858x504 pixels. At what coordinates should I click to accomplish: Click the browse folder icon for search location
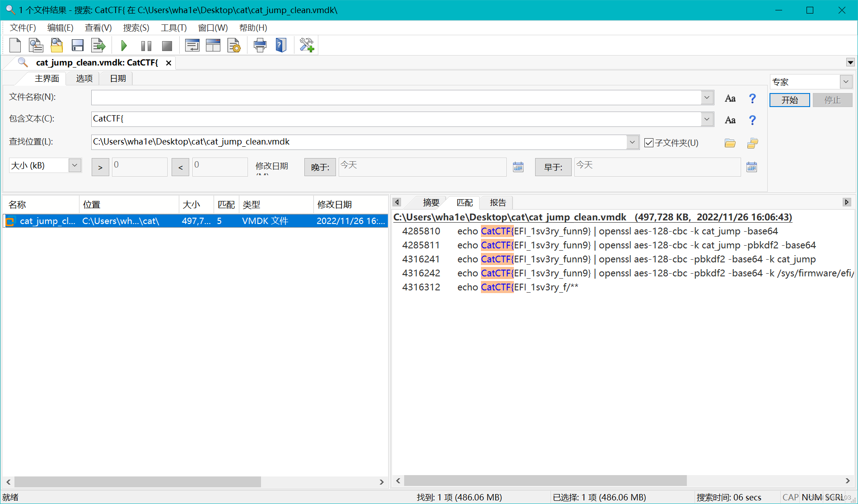pos(730,143)
